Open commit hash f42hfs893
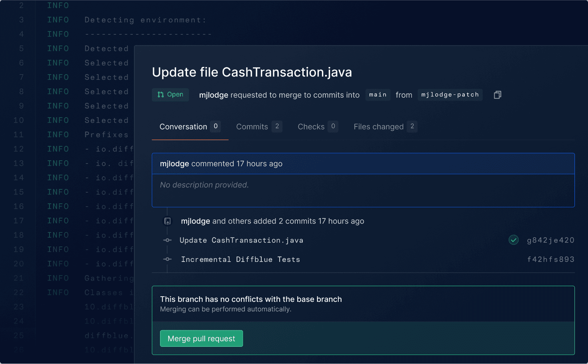The height and width of the screenshot is (364, 588). pos(551,260)
